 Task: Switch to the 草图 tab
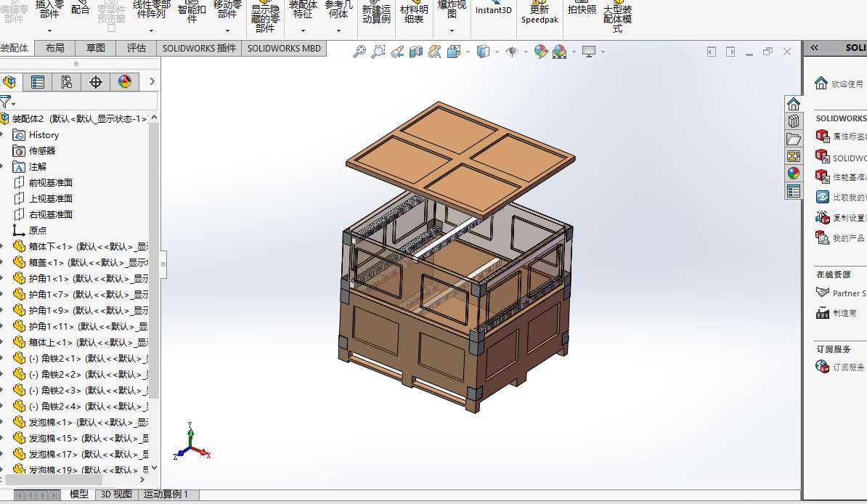click(x=96, y=48)
